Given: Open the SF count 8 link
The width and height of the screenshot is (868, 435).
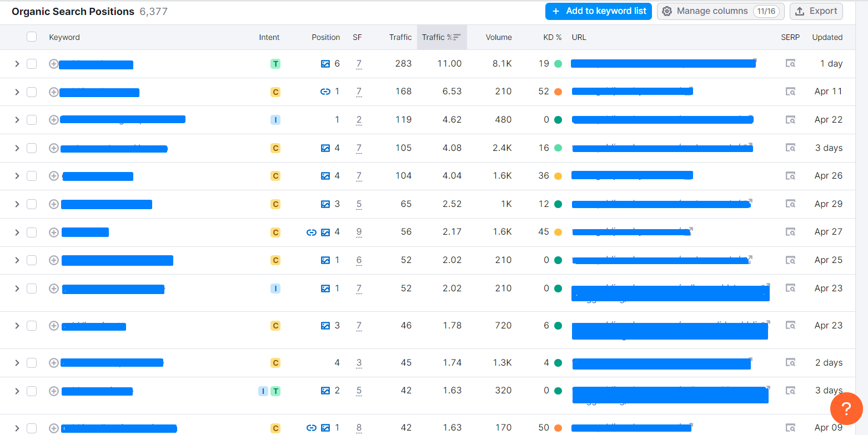Looking at the screenshot, I should pos(359,428).
